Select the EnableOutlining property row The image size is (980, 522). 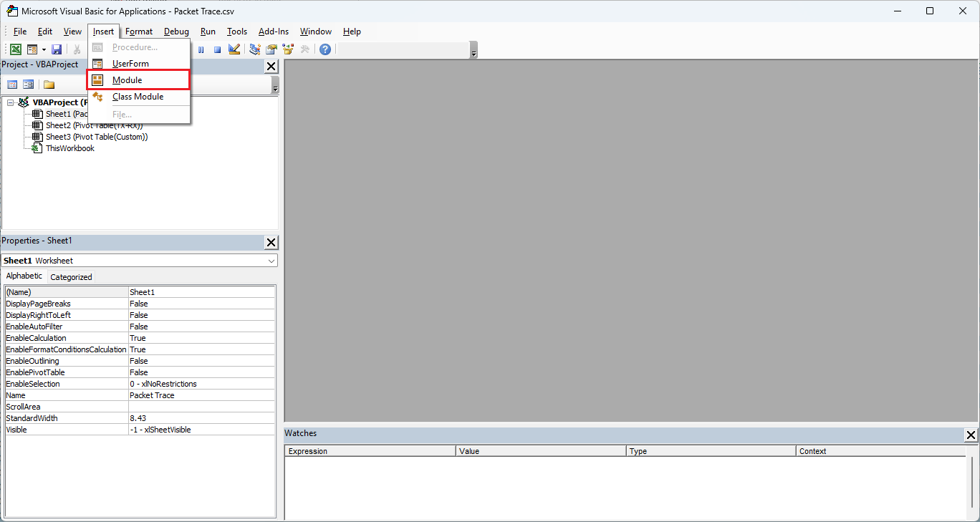(x=140, y=361)
